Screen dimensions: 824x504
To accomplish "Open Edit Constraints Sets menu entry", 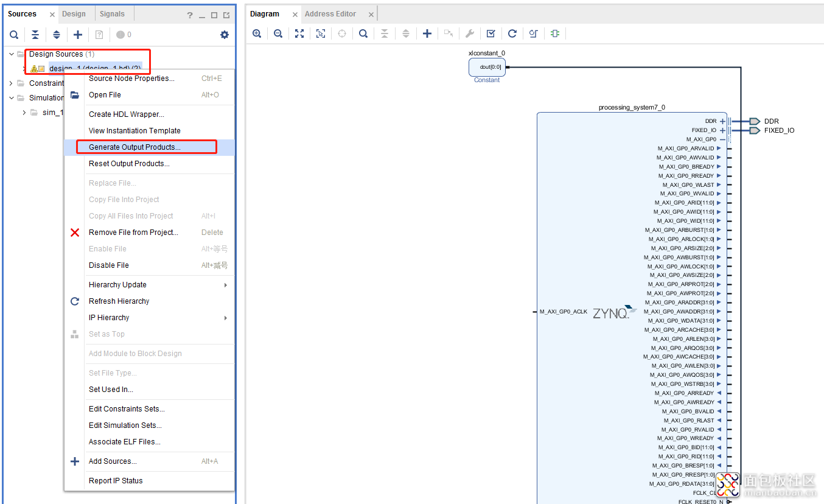I will (150, 409).
